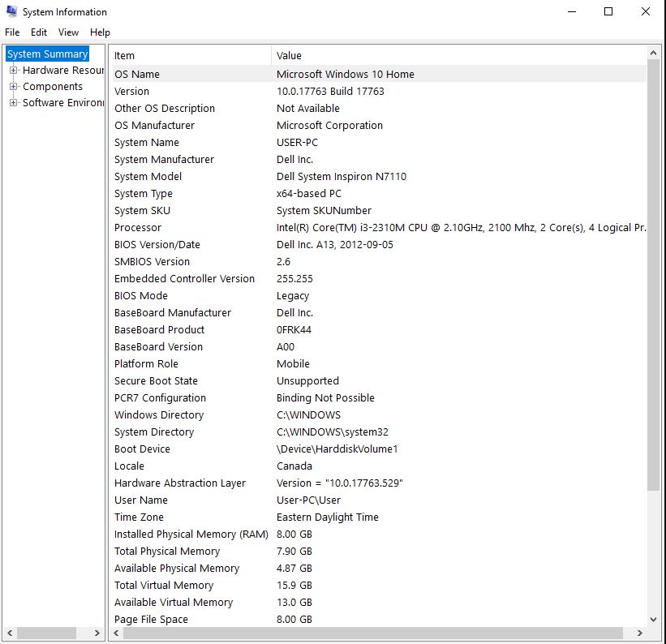Select the Version item

[x=131, y=92]
